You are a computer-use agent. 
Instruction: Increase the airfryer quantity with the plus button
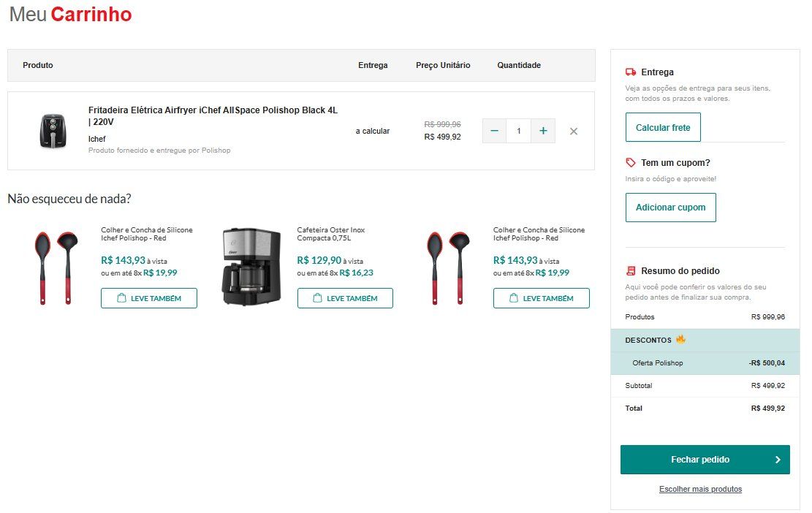point(543,131)
